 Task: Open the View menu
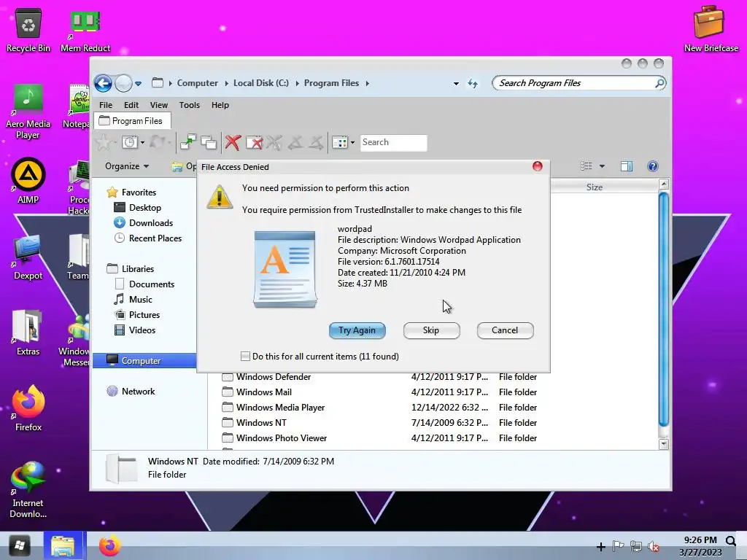158,105
